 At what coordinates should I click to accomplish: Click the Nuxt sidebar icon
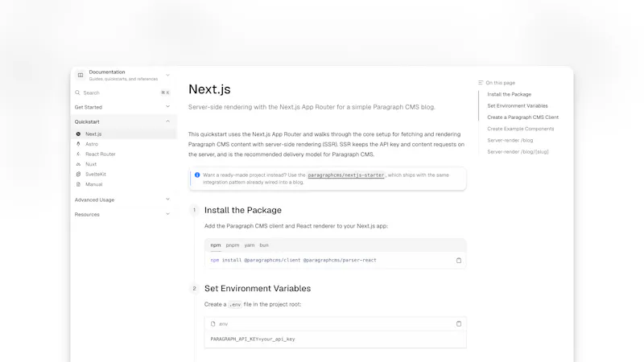(78, 164)
